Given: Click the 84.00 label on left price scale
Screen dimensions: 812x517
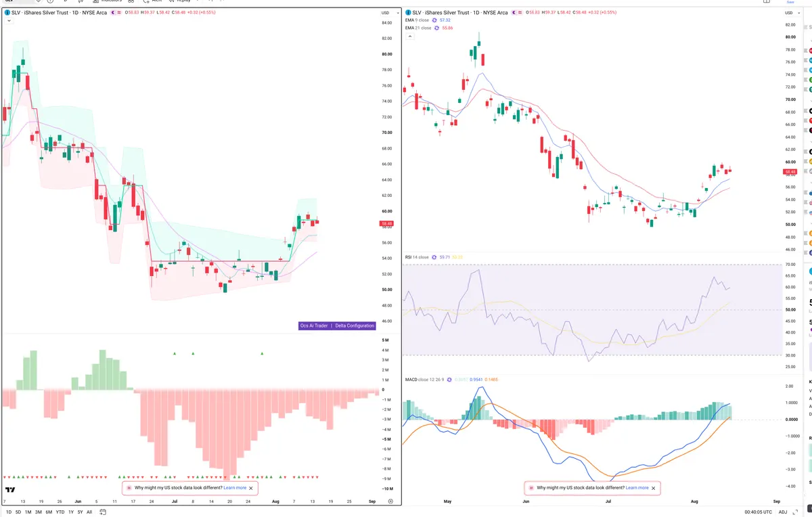Looking at the screenshot, I should (x=387, y=23).
